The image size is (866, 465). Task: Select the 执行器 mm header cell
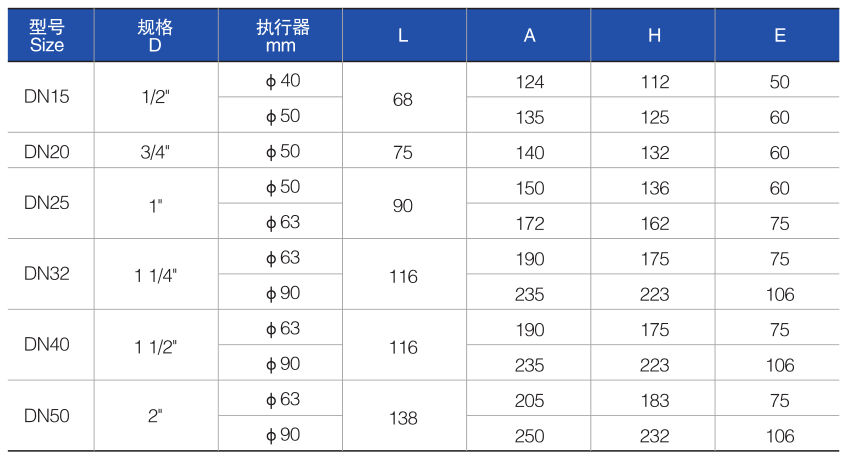coord(280,35)
